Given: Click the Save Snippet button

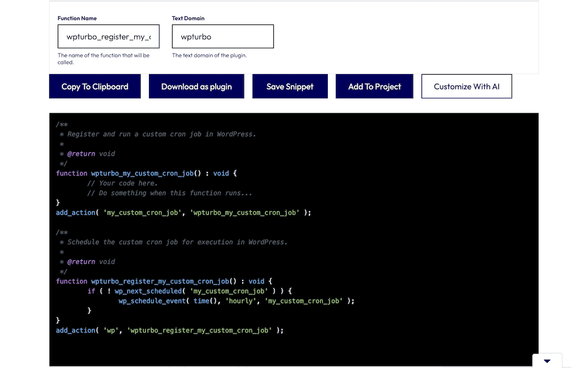Looking at the screenshot, I should click(x=290, y=86).
